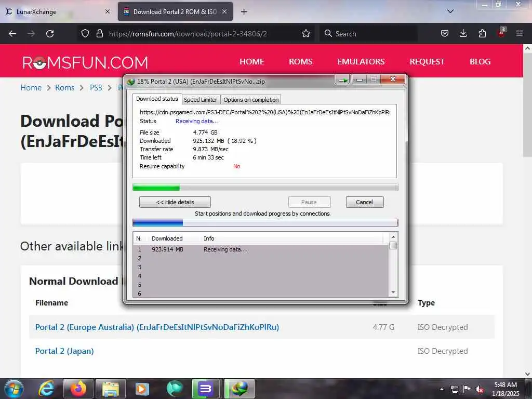This screenshot has height=399, width=532.
Task: Click the greyed Pause button
Action: (x=309, y=202)
